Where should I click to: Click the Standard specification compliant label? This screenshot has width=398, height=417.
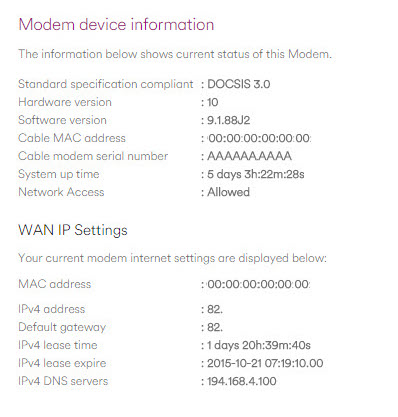tap(106, 84)
